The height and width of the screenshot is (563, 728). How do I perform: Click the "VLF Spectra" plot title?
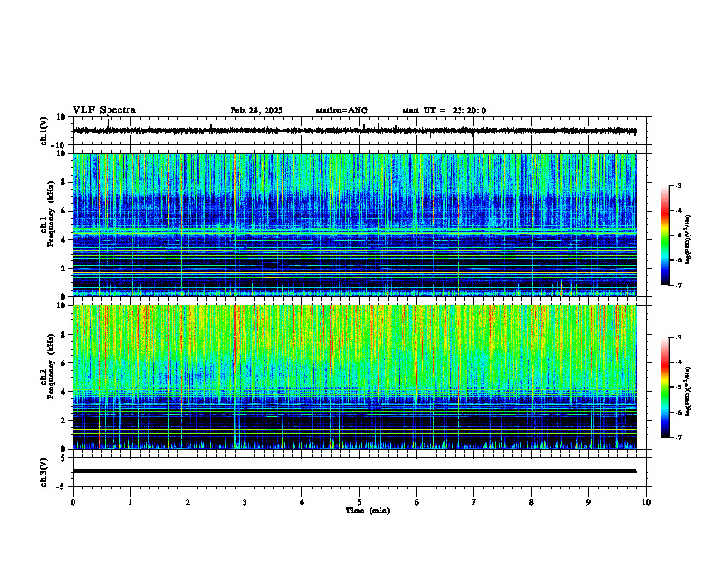[104, 110]
